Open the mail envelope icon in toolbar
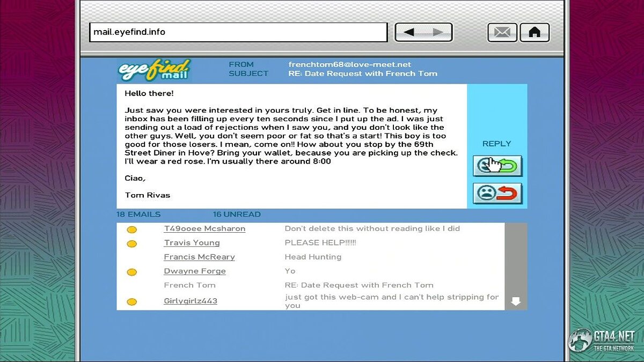Screen dimensions: 644x362 point(502,32)
